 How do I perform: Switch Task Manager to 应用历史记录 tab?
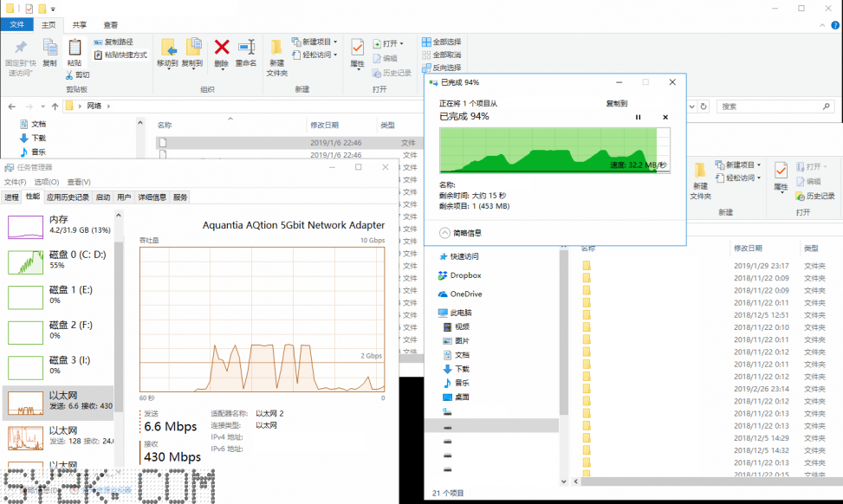68,197
